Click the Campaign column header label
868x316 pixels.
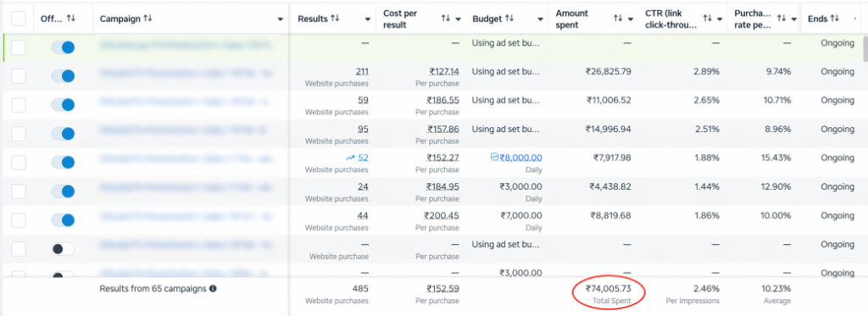[120, 19]
